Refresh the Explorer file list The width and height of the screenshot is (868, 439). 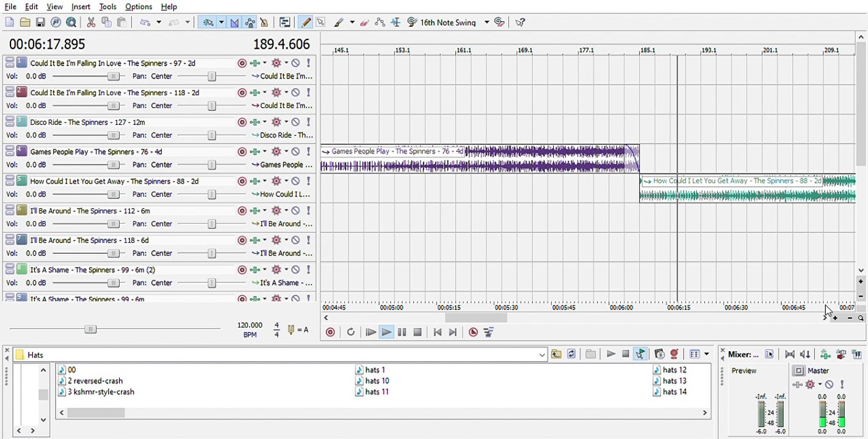pyautogui.click(x=571, y=354)
